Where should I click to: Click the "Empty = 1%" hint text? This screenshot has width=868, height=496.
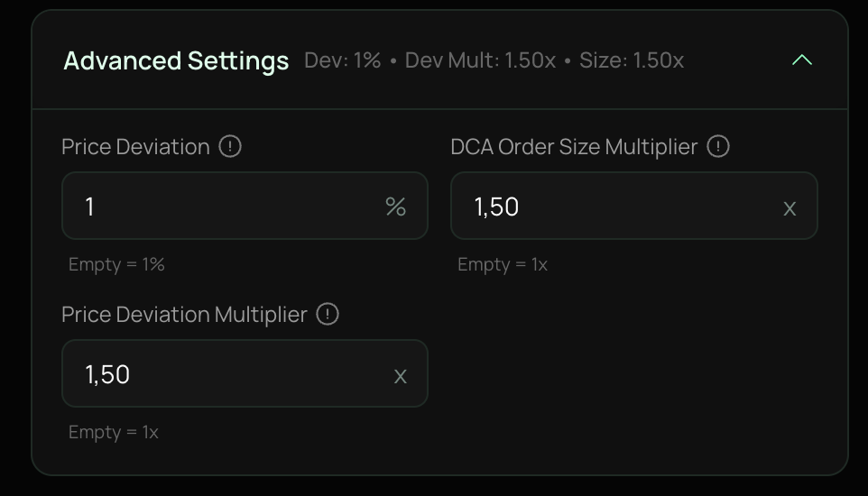116,264
